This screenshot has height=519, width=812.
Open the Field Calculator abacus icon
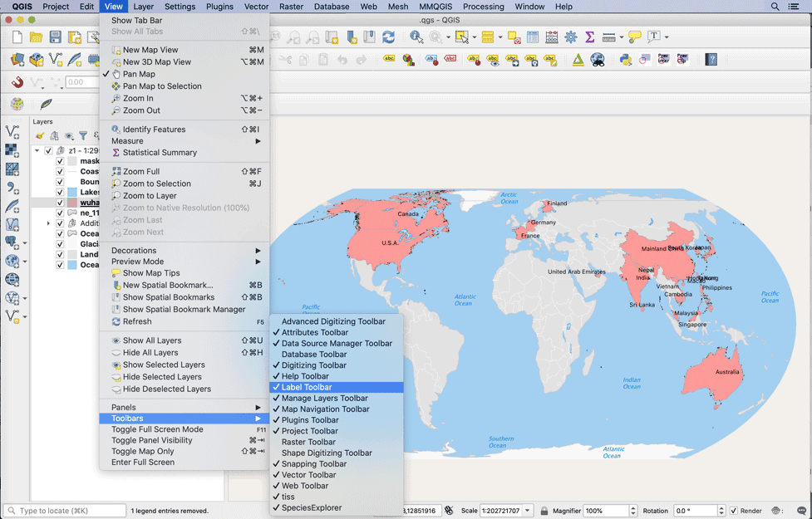552,37
